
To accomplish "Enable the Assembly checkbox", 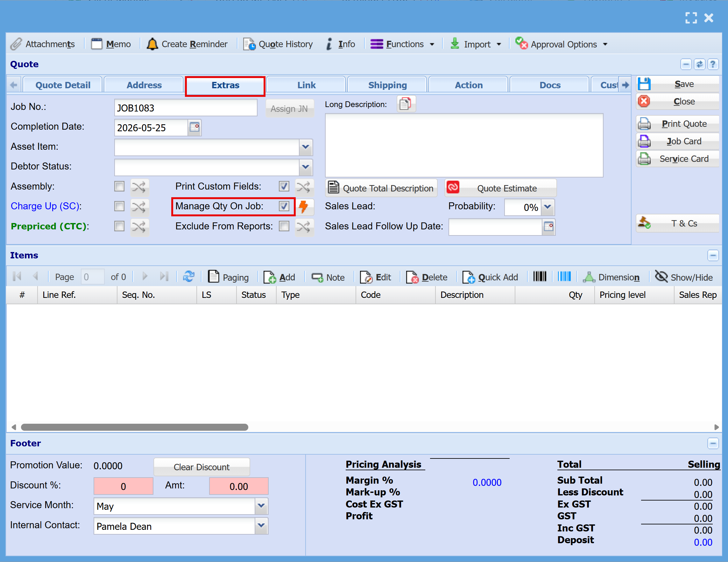I will click(119, 186).
